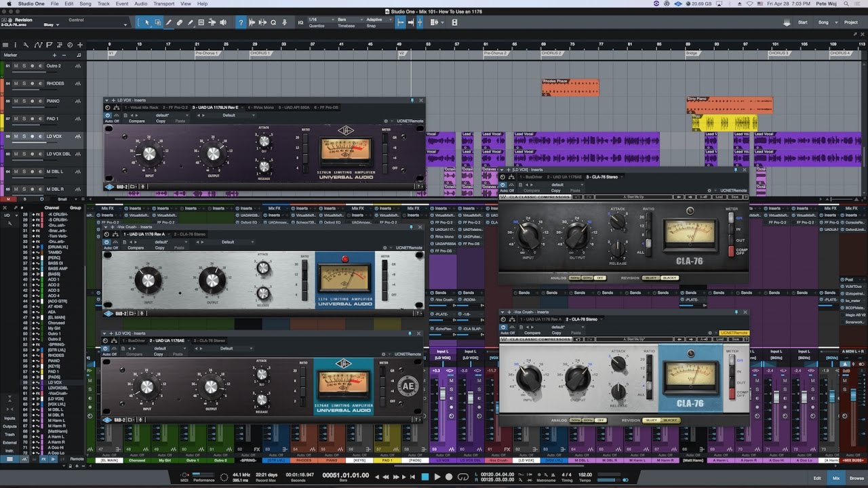Mute the LD VOX track
The image size is (868, 488).
(x=16, y=136)
